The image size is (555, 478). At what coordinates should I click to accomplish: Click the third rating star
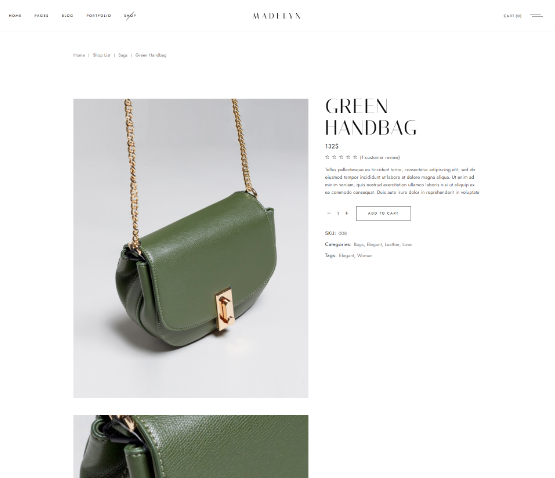[x=341, y=157]
